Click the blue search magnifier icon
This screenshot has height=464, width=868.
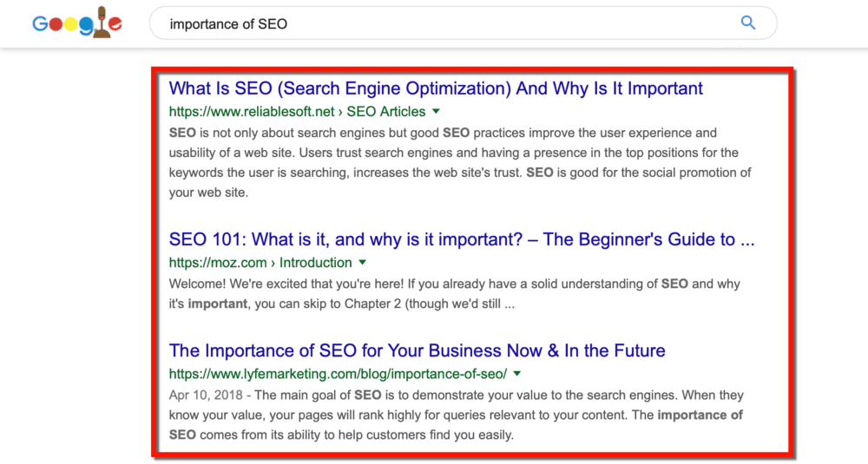click(x=748, y=23)
